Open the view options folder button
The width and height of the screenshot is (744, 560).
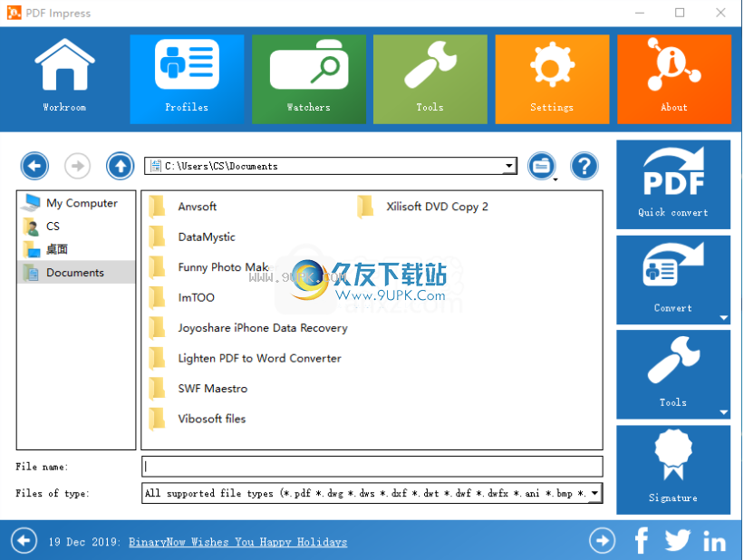[x=541, y=166]
